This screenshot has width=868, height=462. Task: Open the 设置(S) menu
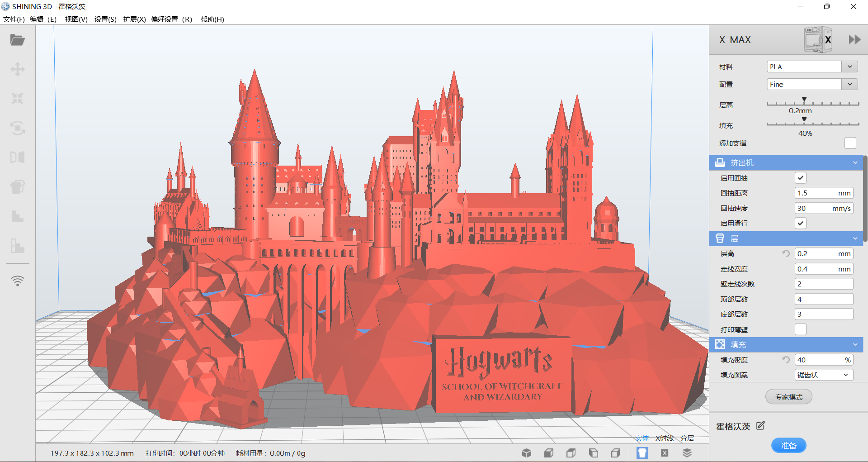(105, 19)
